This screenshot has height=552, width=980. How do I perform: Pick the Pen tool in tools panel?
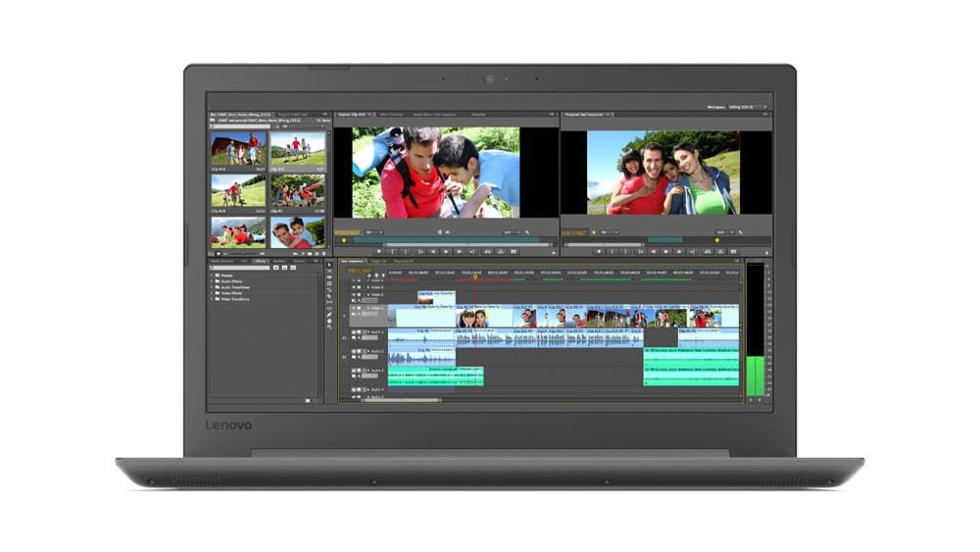329,314
